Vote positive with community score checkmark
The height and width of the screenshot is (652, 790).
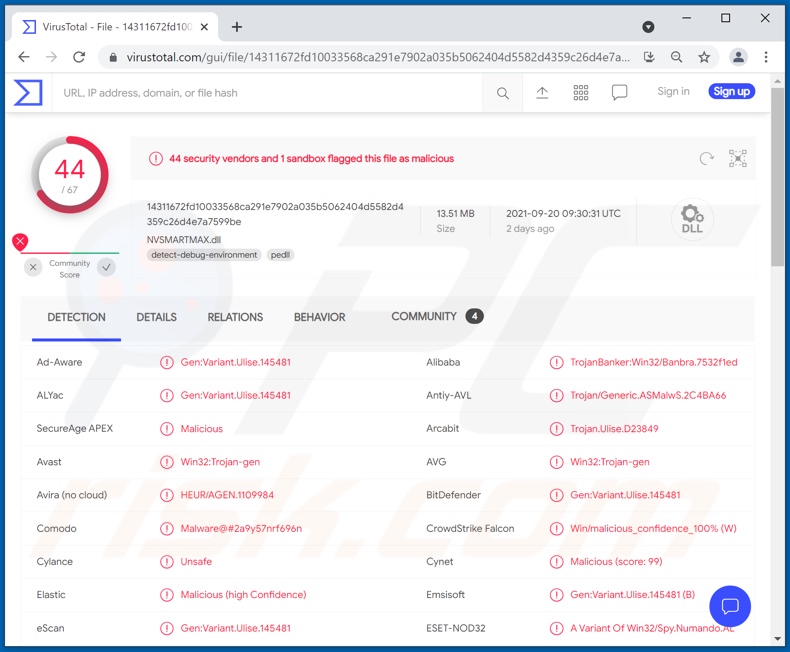click(x=106, y=268)
